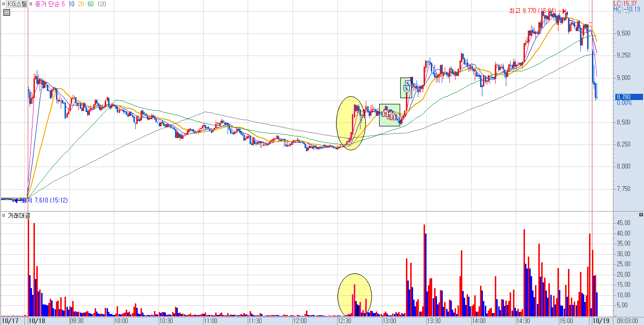
Task: Click the 10/19 date label
Action: coord(601,321)
